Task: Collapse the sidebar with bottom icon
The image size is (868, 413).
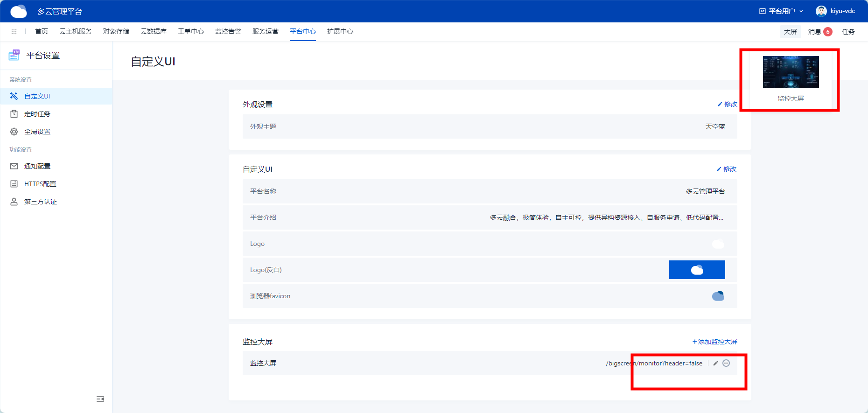Action: point(100,399)
